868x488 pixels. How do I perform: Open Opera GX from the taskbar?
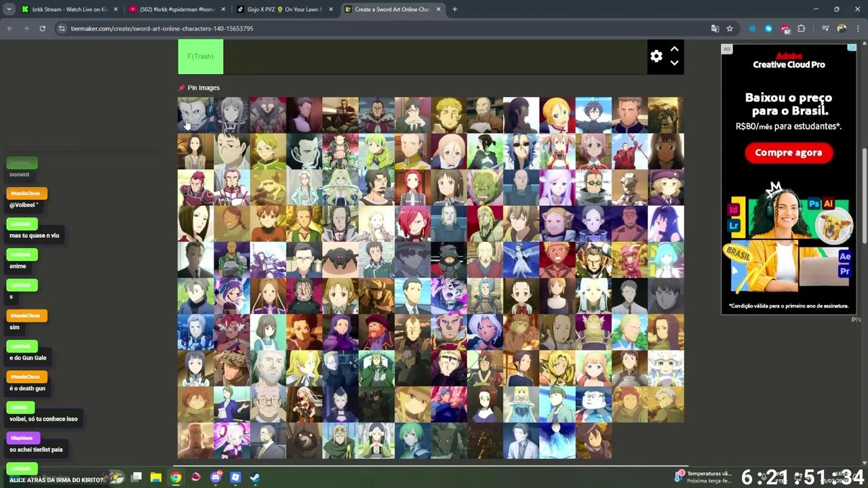[x=196, y=477]
